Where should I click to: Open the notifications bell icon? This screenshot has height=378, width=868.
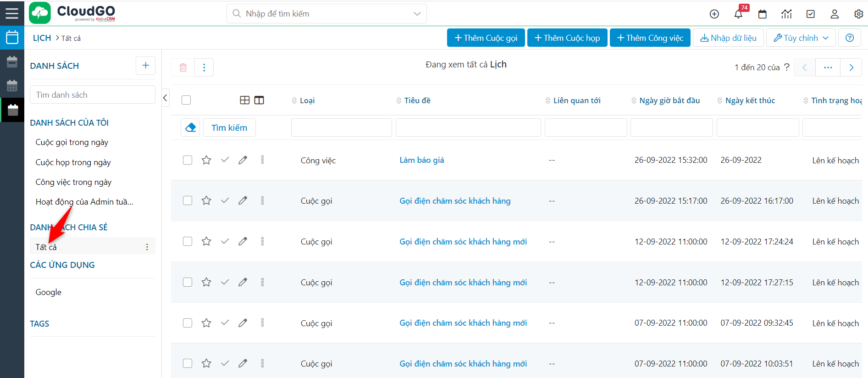(738, 14)
